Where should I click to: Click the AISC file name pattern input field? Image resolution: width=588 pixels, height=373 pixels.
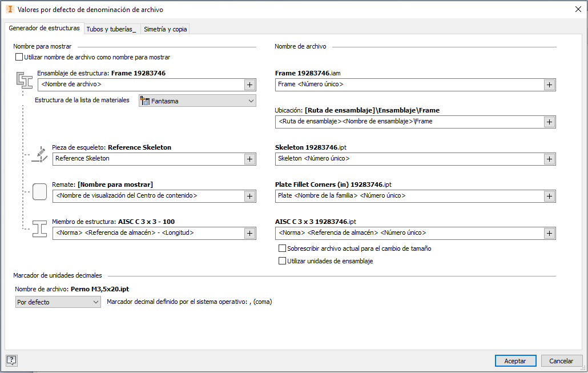coord(409,234)
